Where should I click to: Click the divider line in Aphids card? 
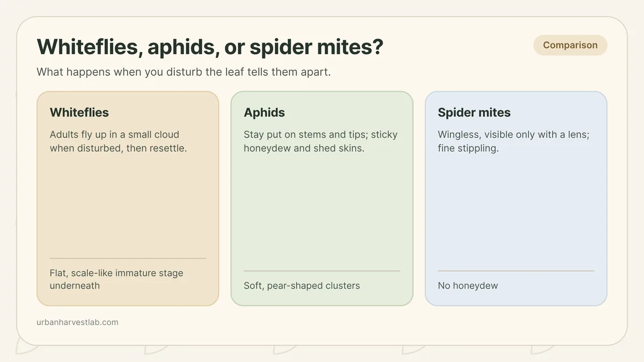point(322,271)
